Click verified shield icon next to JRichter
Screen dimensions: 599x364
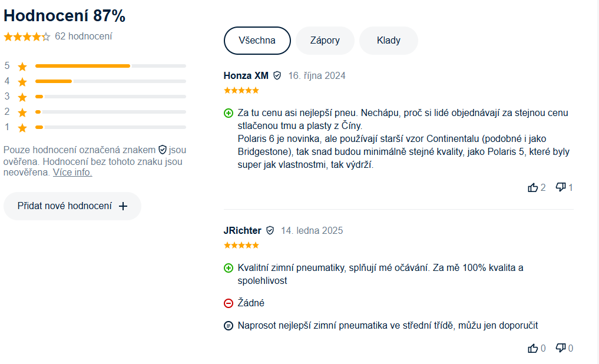[x=270, y=230]
